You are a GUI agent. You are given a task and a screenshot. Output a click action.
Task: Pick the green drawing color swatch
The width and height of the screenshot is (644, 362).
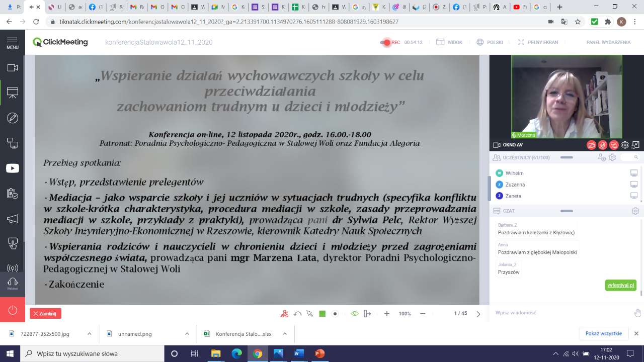[x=323, y=314]
